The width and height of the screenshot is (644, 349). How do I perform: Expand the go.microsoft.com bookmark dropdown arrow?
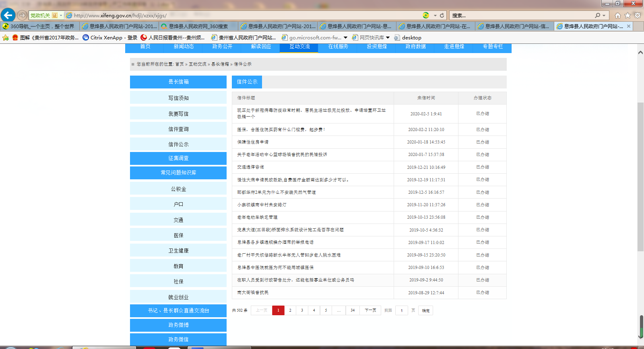click(345, 37)
